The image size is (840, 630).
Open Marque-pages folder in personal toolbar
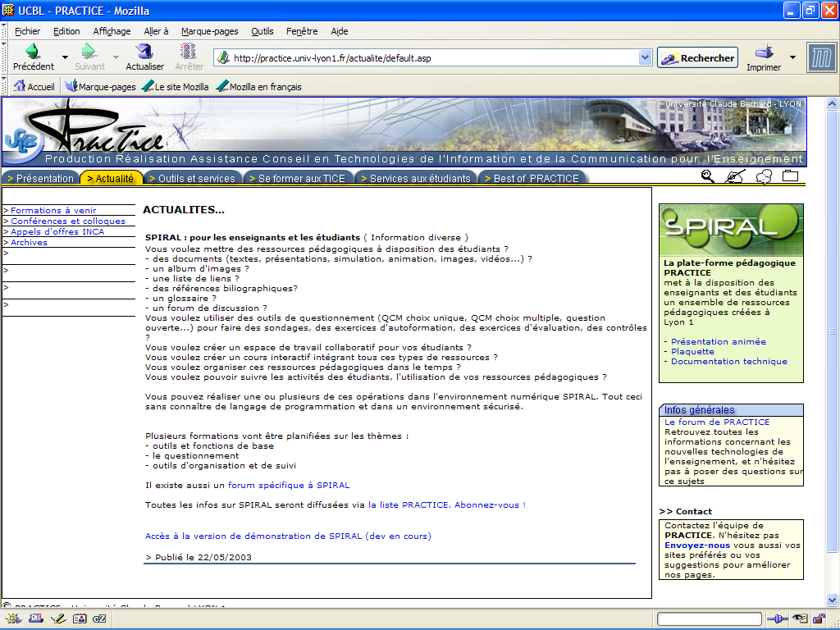coord(100,86)
